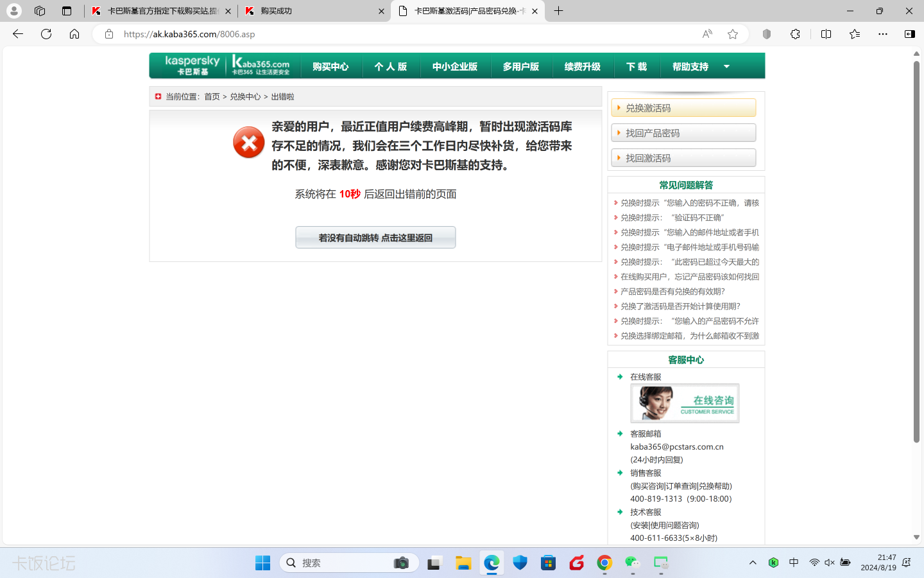
Task: Open the Workspaces icon
Action: 40,11
